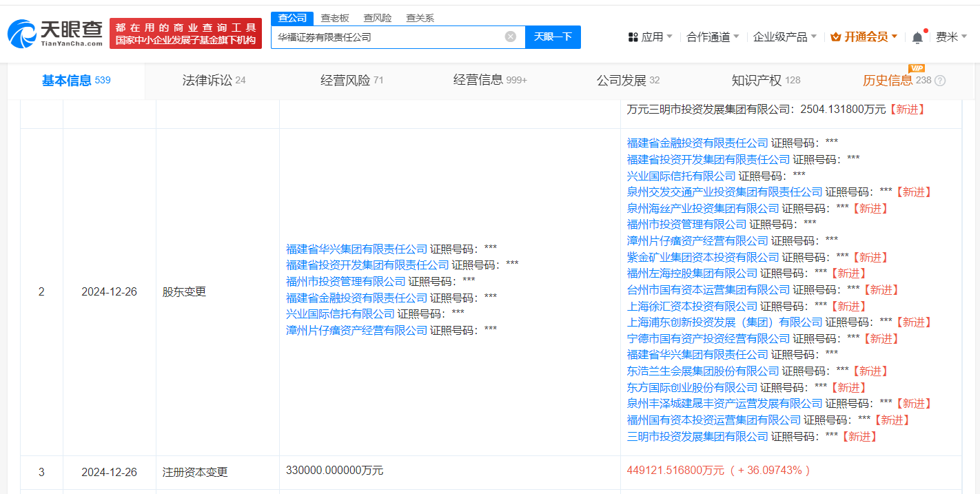
Task: Select the 2024-12-26 date in row 3
Action: coord(109,472)
